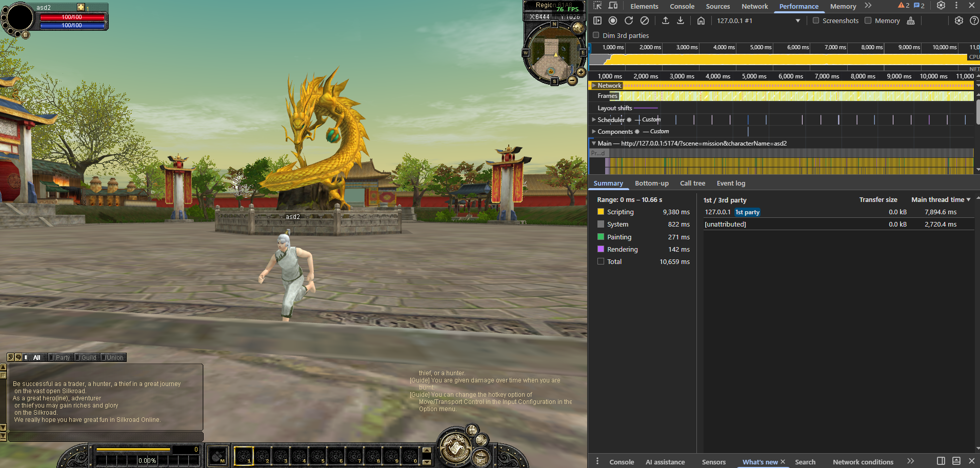Switch game chat to the Union channel
Image resolution: width=980 pixels, height=468 pixels.
pos(113,357)
